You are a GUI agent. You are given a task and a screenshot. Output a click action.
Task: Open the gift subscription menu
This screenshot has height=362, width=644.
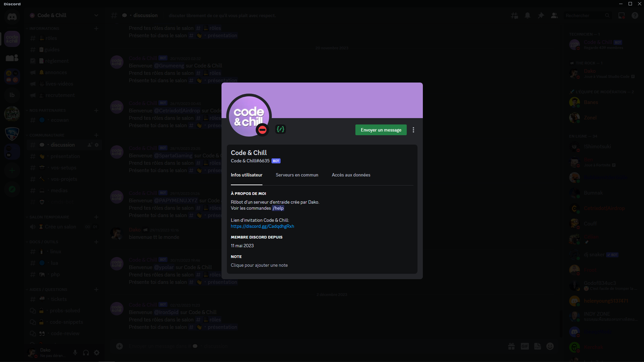click(x=511, y=346)
